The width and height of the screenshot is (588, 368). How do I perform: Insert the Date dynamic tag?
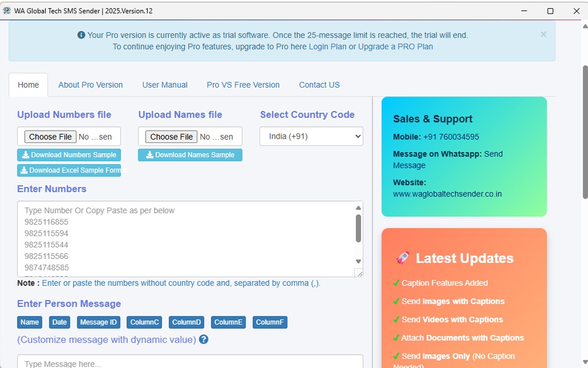click(59, 322)
